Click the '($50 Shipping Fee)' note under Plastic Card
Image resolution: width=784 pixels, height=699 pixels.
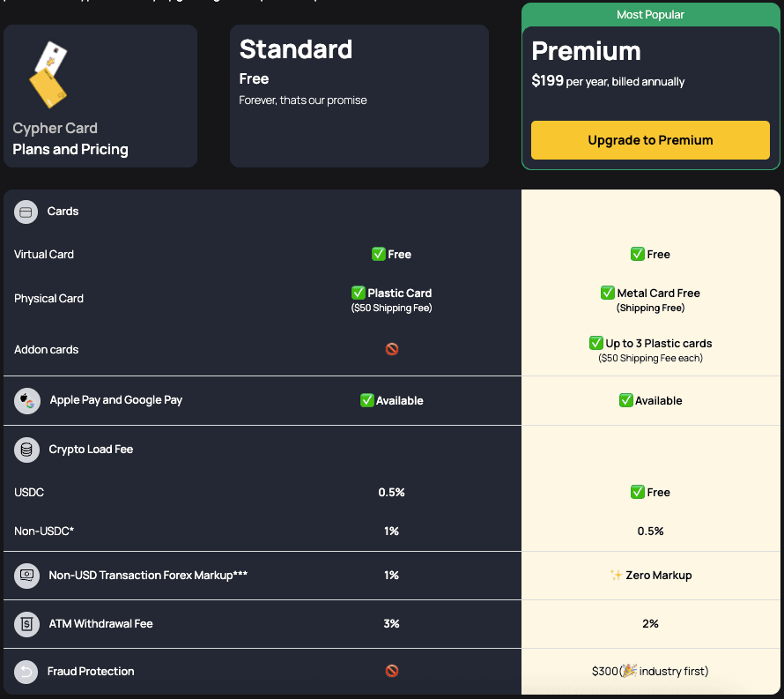pos(391,308)
